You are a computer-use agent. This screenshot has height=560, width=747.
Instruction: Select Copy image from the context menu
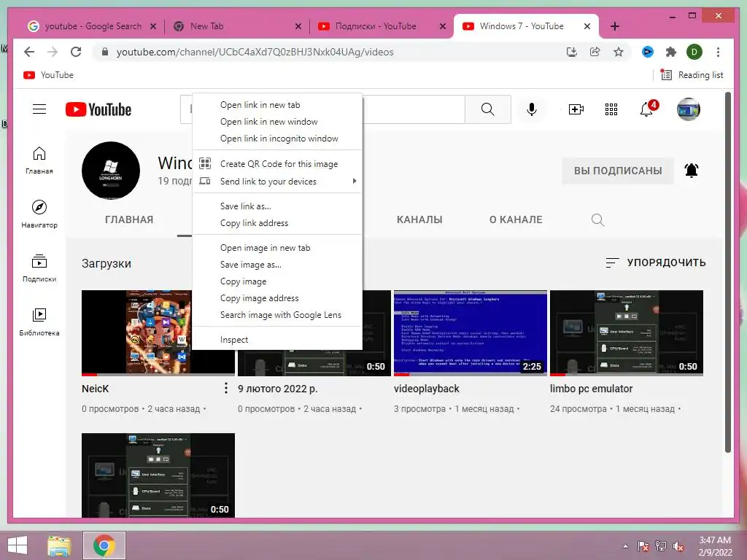[277, 281]
